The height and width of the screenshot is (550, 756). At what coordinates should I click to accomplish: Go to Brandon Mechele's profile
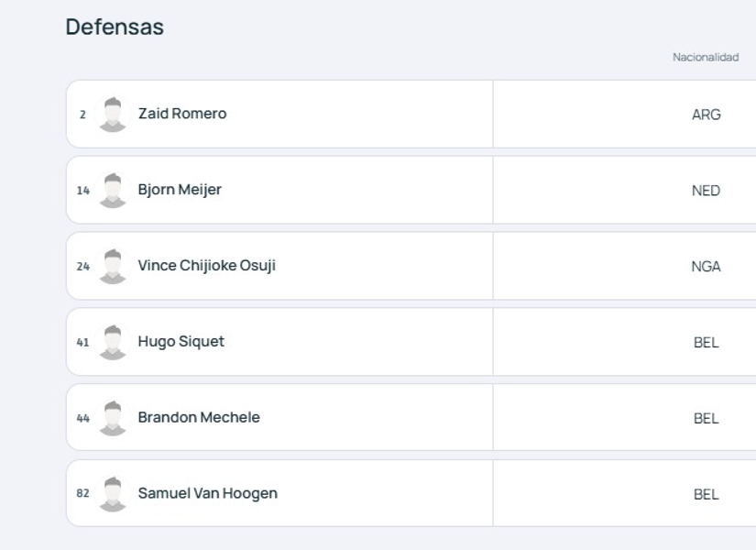coord(199,417)
